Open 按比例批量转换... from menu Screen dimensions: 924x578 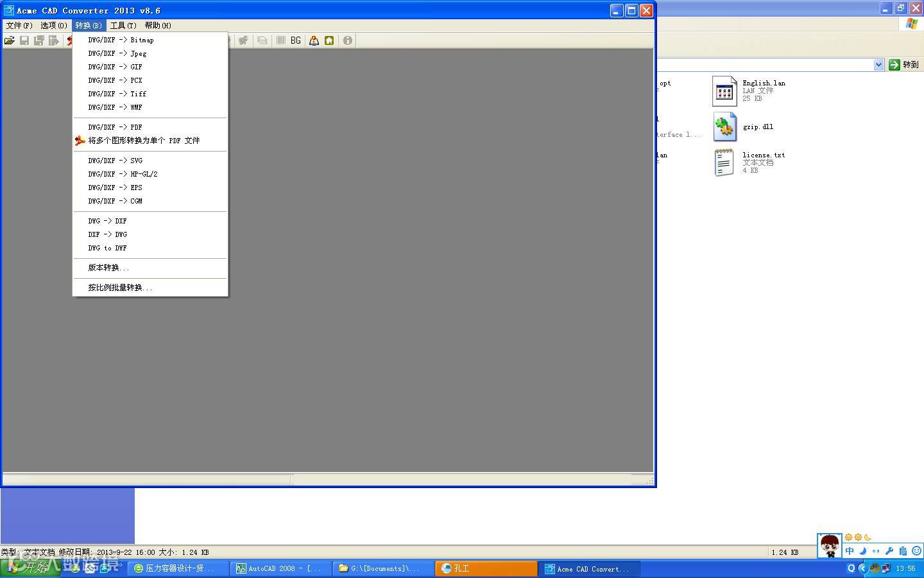(x=150, y=288)
